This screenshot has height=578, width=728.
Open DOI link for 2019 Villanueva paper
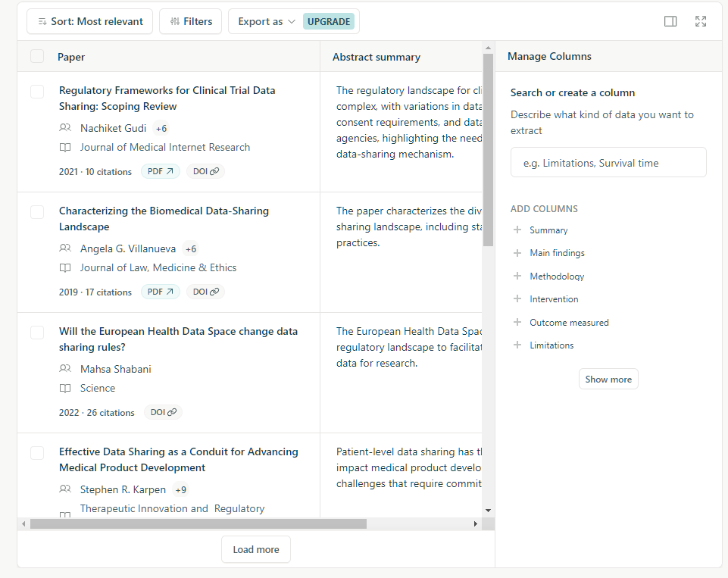206,292
